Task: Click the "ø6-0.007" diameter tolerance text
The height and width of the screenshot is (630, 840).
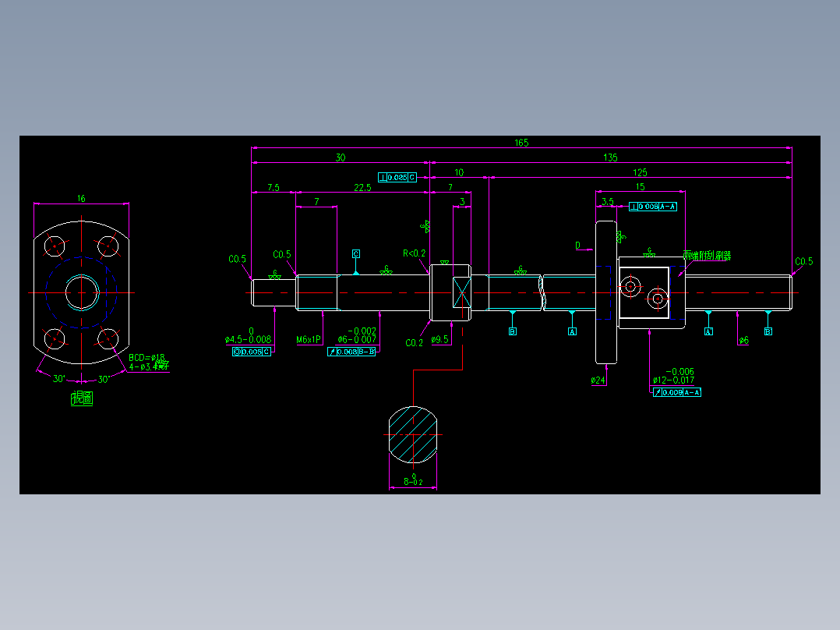Action: point(357,339)
